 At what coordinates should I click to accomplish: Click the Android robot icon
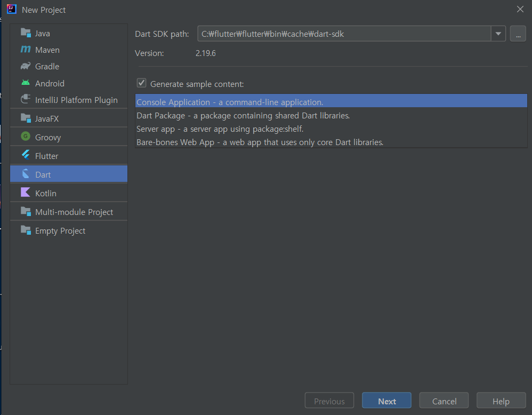[26, 83]
